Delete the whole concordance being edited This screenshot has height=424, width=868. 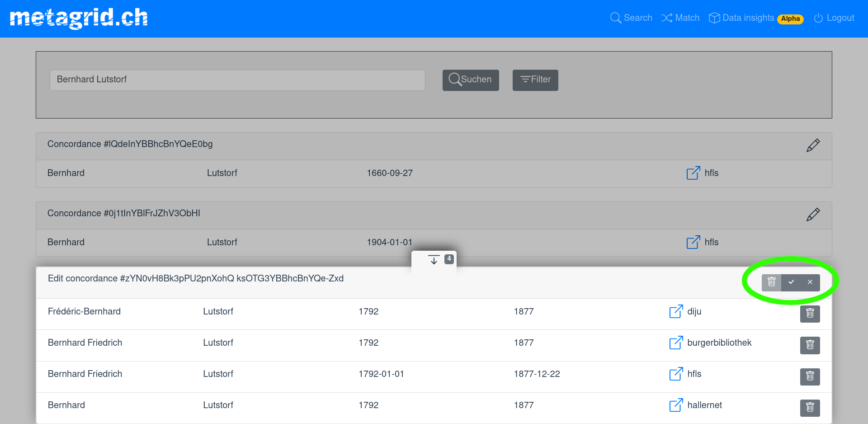pyautogui.click(x=772, y=282)
